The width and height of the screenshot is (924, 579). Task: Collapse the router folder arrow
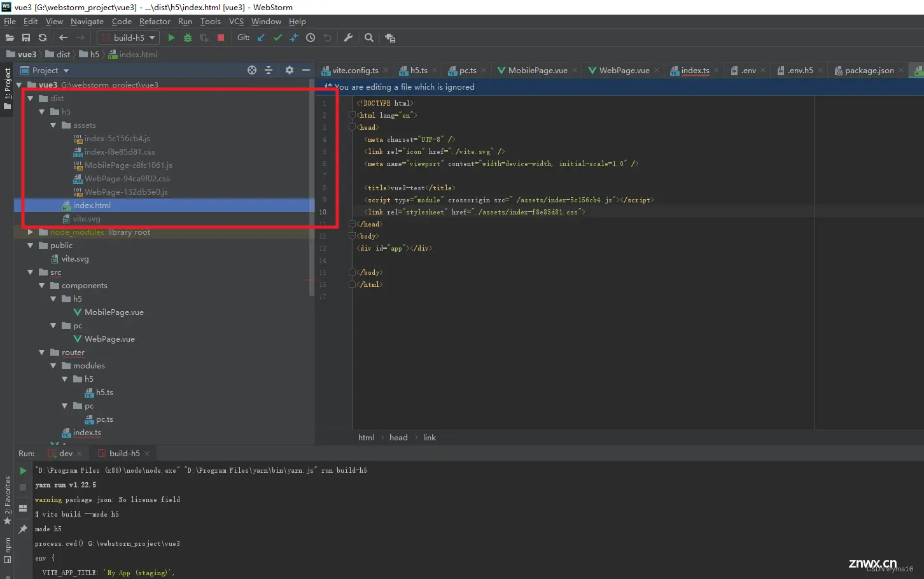pyautogui.click(x=42, y=352)
